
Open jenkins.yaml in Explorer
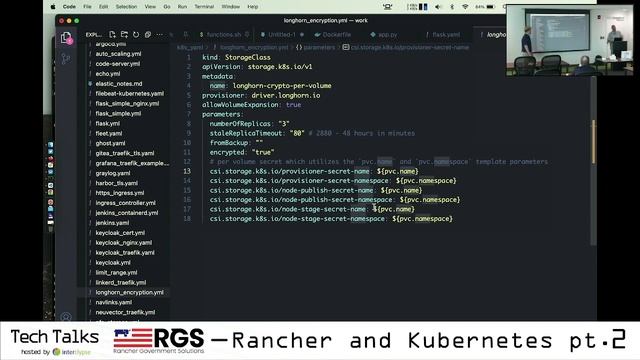click(112, 223)
